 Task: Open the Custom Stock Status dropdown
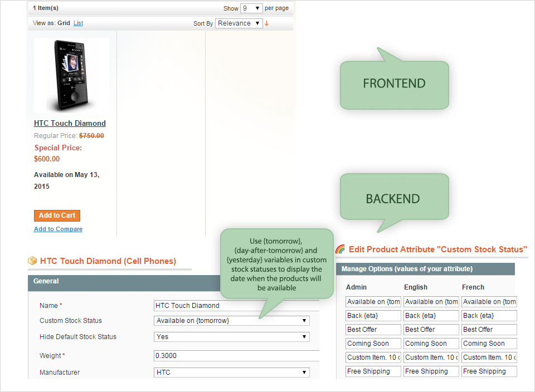(x=232, y=321)
